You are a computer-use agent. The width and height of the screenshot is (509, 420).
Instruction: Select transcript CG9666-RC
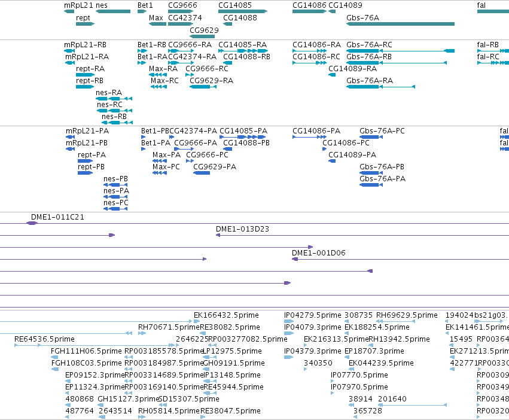(207, 69)
